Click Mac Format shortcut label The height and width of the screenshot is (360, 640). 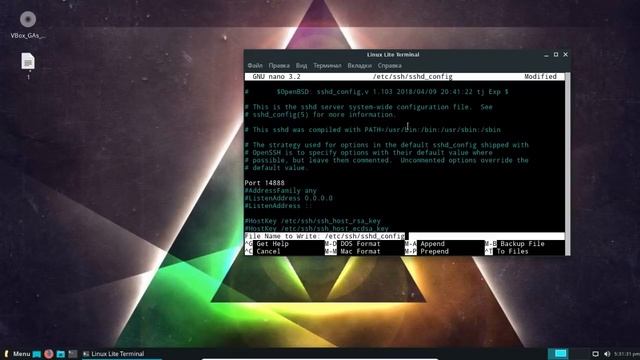coord(360,251)
